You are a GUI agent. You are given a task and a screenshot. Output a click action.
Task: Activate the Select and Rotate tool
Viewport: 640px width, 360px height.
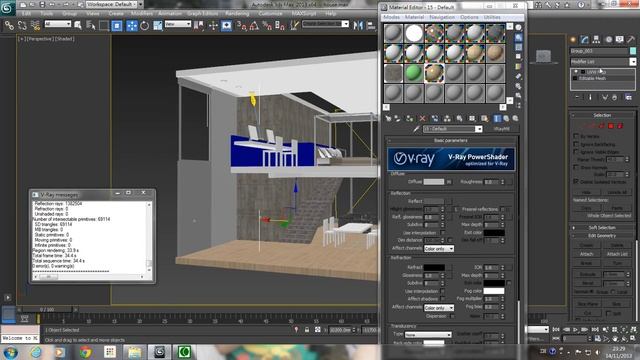[144, 26]
